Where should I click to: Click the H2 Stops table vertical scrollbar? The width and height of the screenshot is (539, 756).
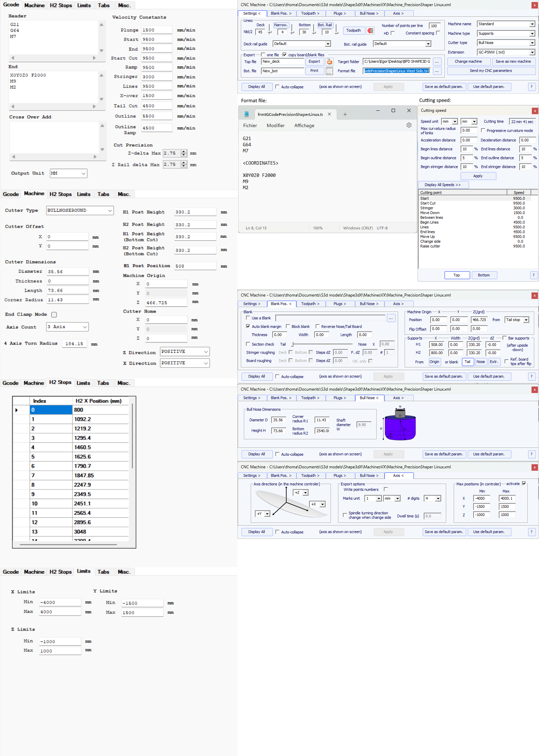(132, 436)
